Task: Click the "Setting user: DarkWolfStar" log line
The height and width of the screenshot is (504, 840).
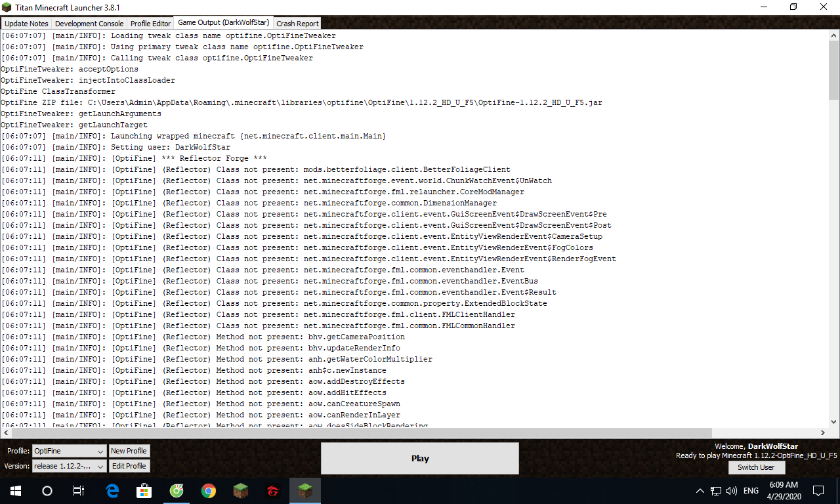Action: click(115, 147)
